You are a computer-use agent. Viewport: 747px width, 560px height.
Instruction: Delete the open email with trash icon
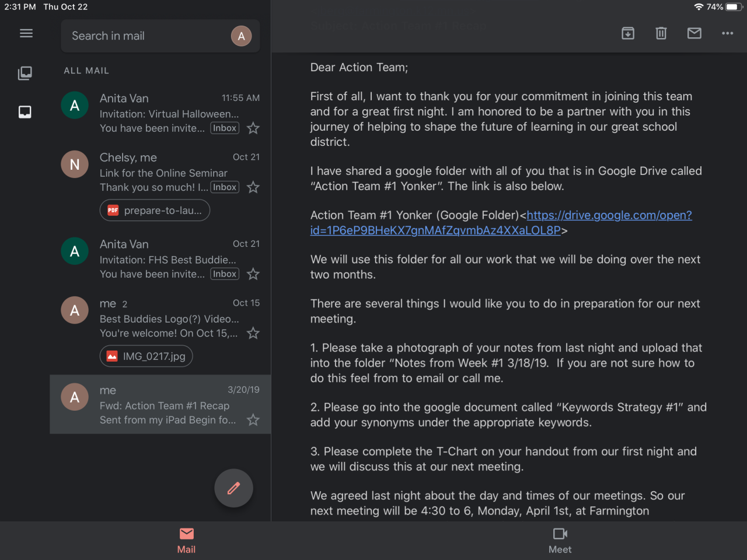pos(661,33)
